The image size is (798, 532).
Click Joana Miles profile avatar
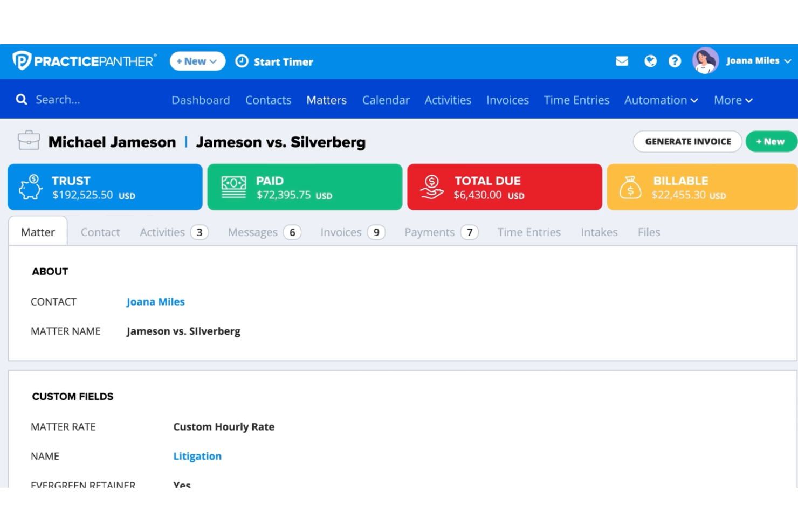[705, 60]
